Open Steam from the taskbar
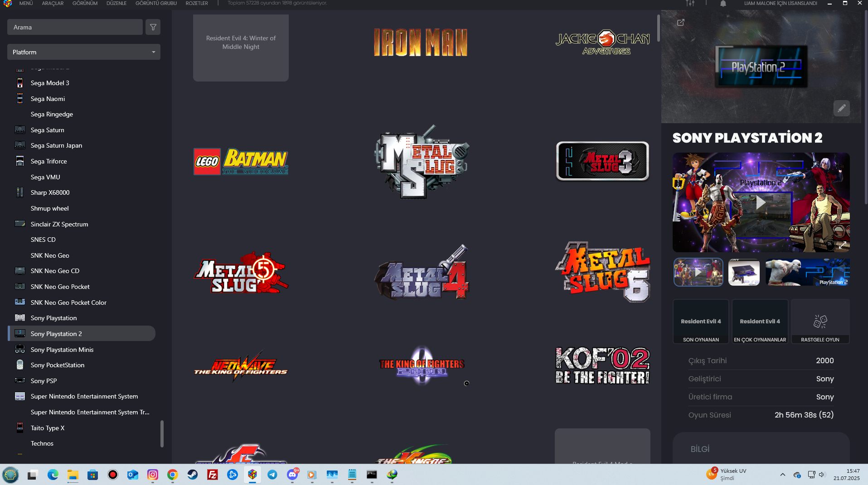 pos(193,475)
